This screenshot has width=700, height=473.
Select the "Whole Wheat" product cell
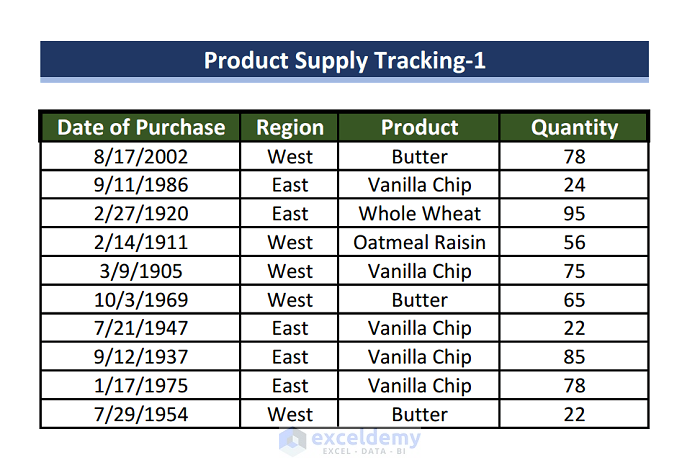419,214
